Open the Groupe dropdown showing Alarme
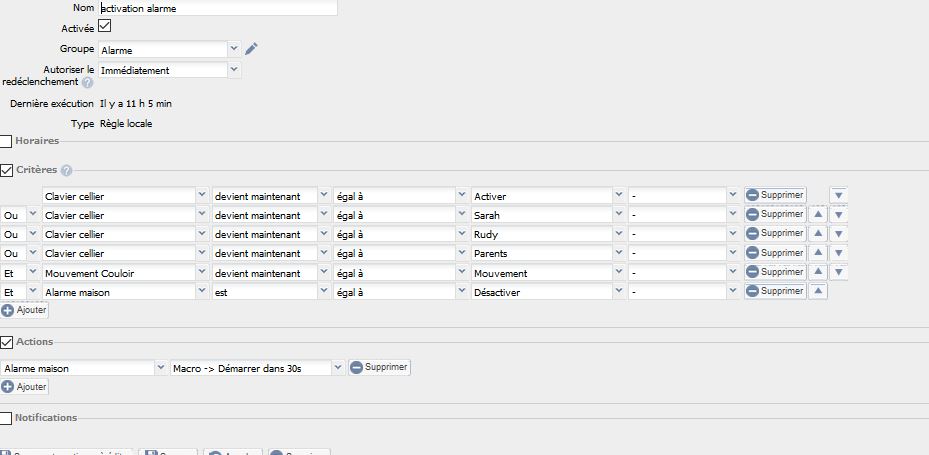The width and height of the screenshot is (929, 455). 234,49
